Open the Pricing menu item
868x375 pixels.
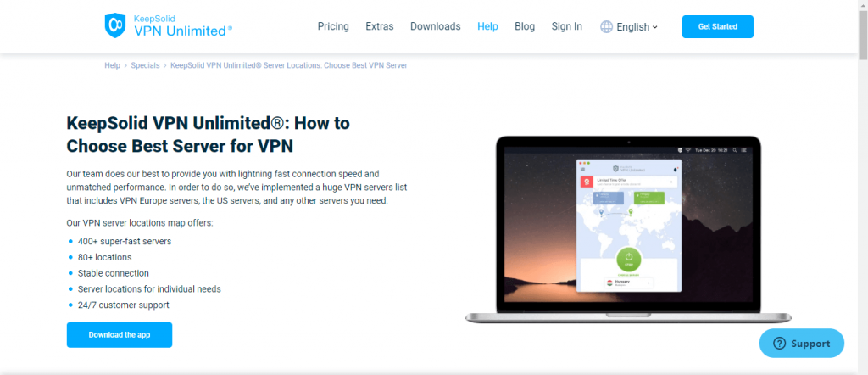click(x=333, y=26)
